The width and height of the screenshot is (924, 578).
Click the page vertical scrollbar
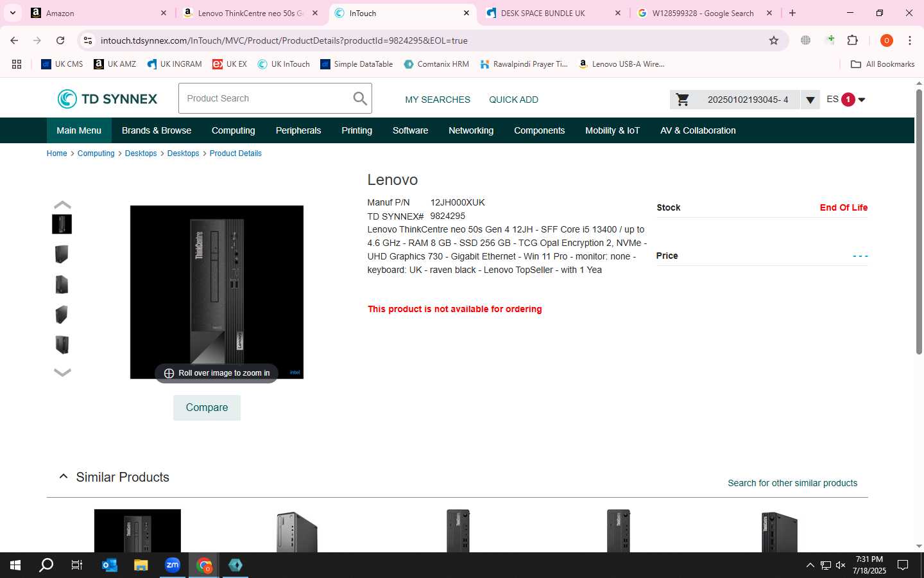pos(919,222)
